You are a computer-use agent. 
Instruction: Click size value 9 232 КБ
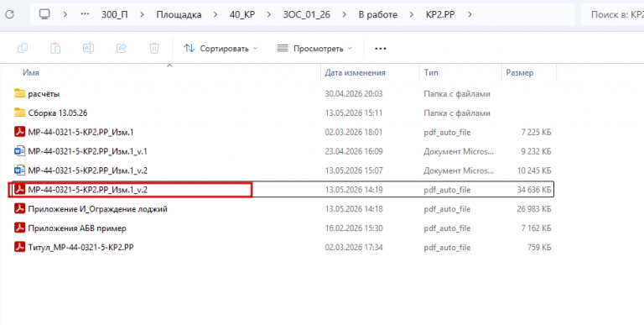click(x=536, y=151)
